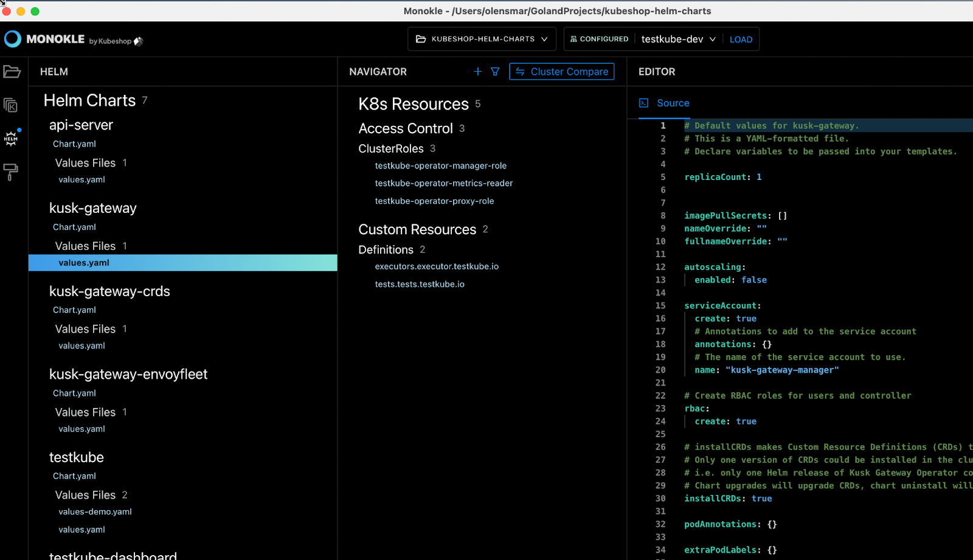Collapse the ClusterRoles group

[391, 149]
